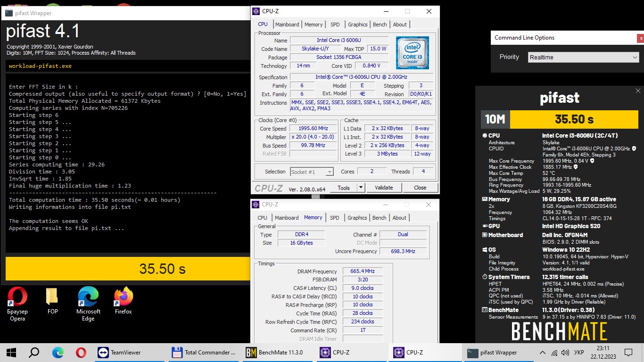Click the Edge icon in the taskbar

58,352
